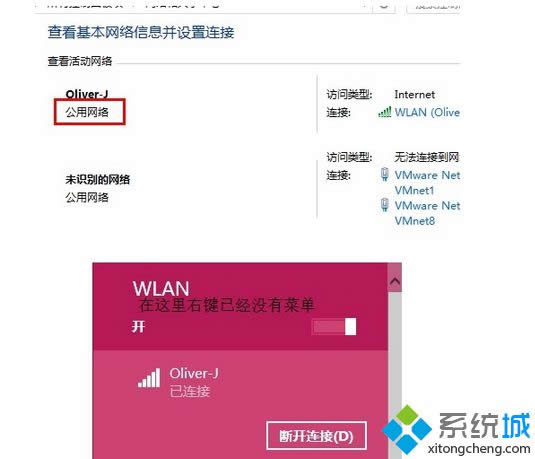Click the VMnet8 network adapter icon
The height and width of the screenshot is (459, 535).
[x=385, y=205]
